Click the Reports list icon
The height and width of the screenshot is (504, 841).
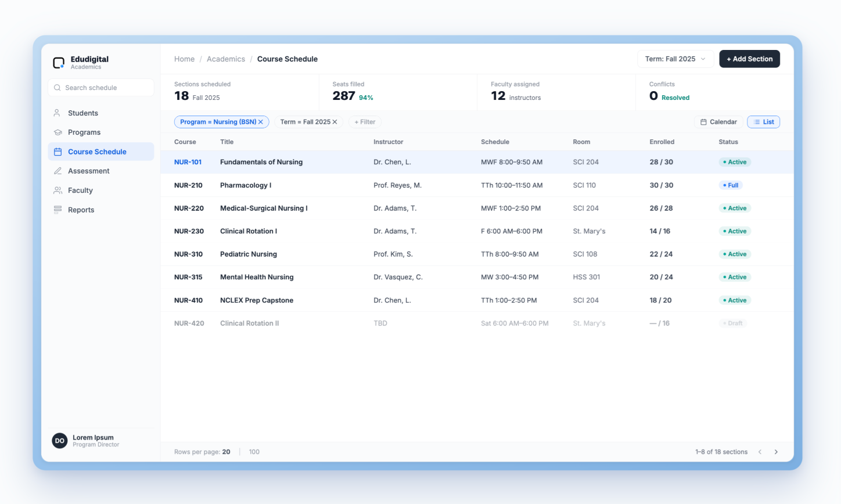coord(57,210)
